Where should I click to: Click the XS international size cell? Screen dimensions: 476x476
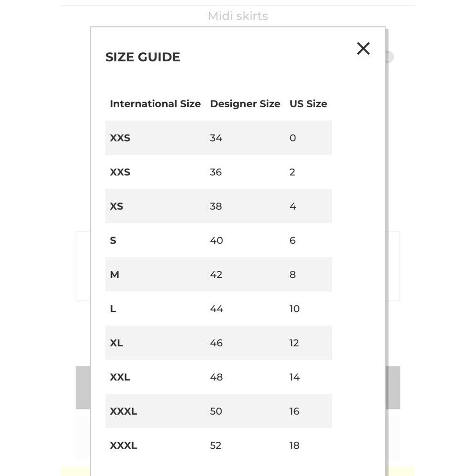click(117, 206)
